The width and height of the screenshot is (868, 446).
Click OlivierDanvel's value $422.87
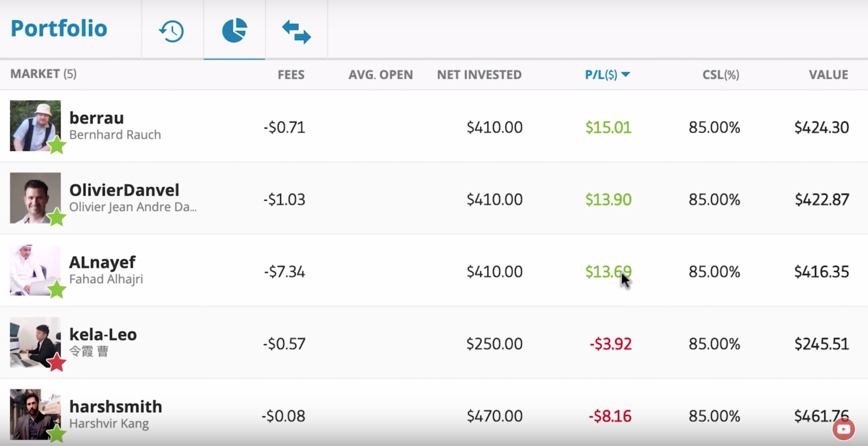[x=822, y=200]
